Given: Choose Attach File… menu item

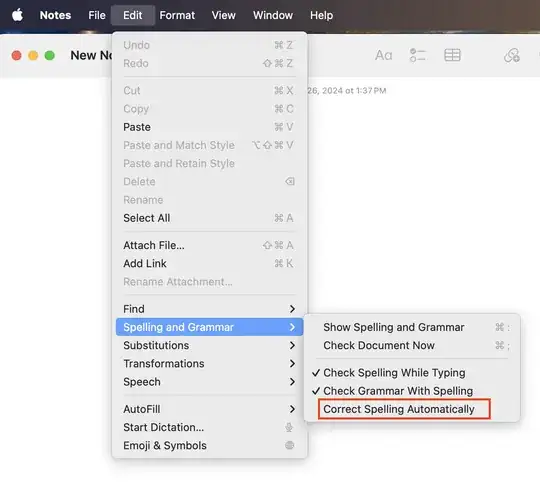Looking at the screenshot, I should coord(209,245).
